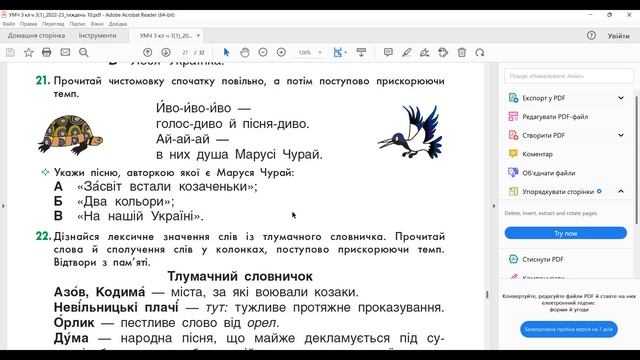This screenshot has height=360, width=640.
Task: Switch to the Інструменти tab
Action: tap(98, 36)
